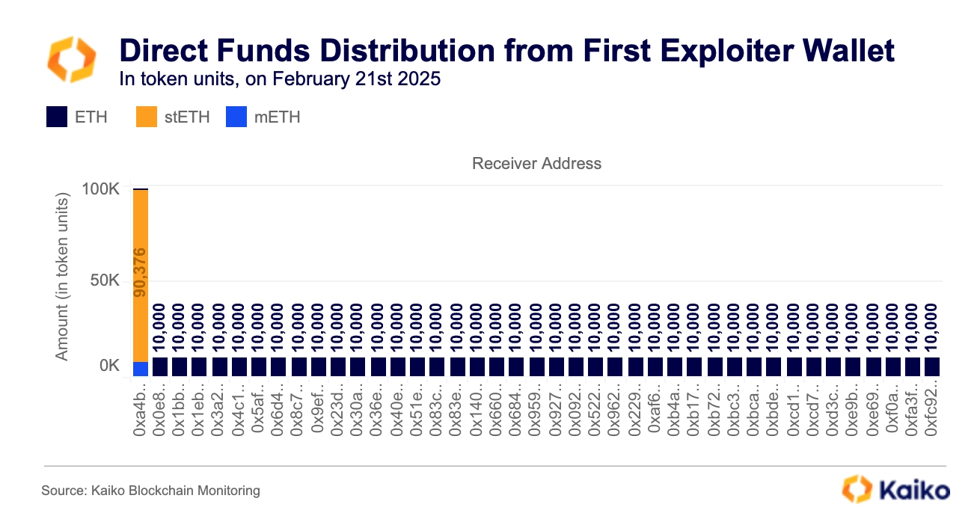Toggle the ETH series legend label
Screen dimensions: 980x525
pyautogui.click(x=91, y=117)
